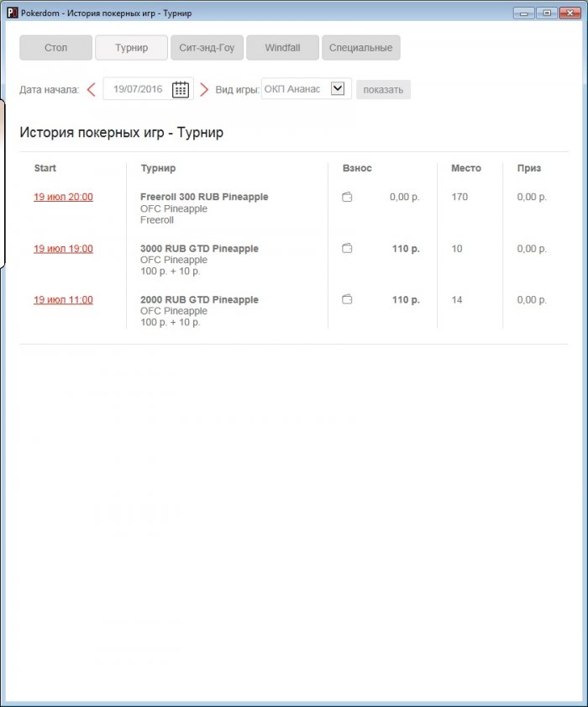Click wallet icon in 3000 RUB GTD row
The height and width of the screenshot is (707, 588).
pyautogui.click(x=347, y=248)
